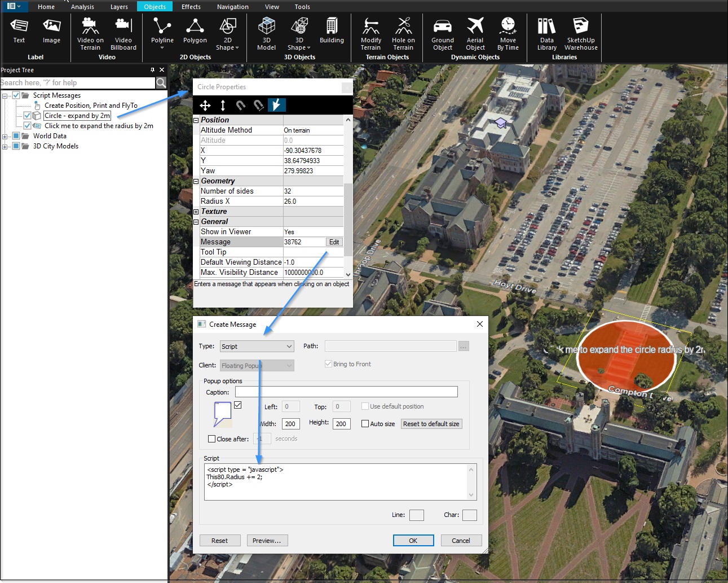The image size is (728, 583).
Task: Confirm with the OK button
Action: point(413,541)
